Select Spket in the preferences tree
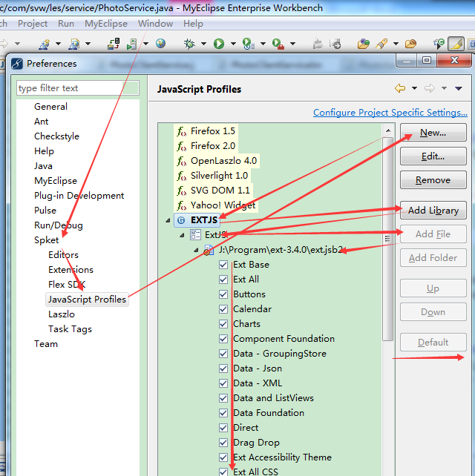The height and width of the screenshot is (476, 475). pos(46,240)
